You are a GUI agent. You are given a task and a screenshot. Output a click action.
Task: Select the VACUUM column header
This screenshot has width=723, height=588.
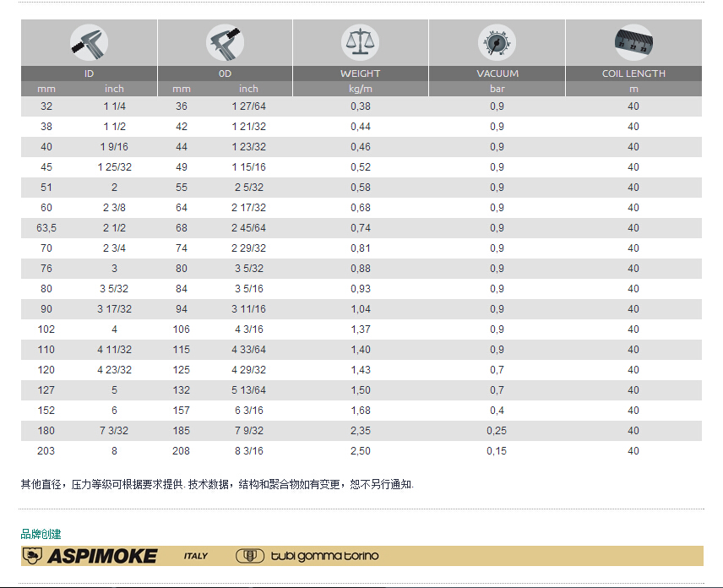497,73
